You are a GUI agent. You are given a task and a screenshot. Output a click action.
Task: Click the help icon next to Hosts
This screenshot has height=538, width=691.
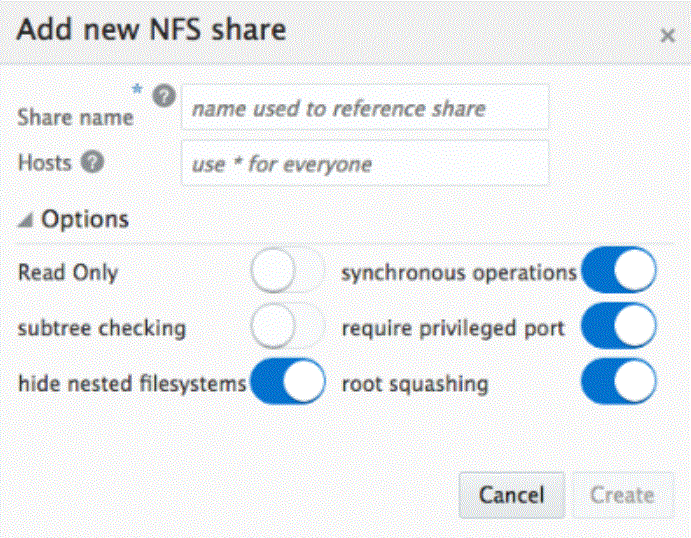[93, 162]
